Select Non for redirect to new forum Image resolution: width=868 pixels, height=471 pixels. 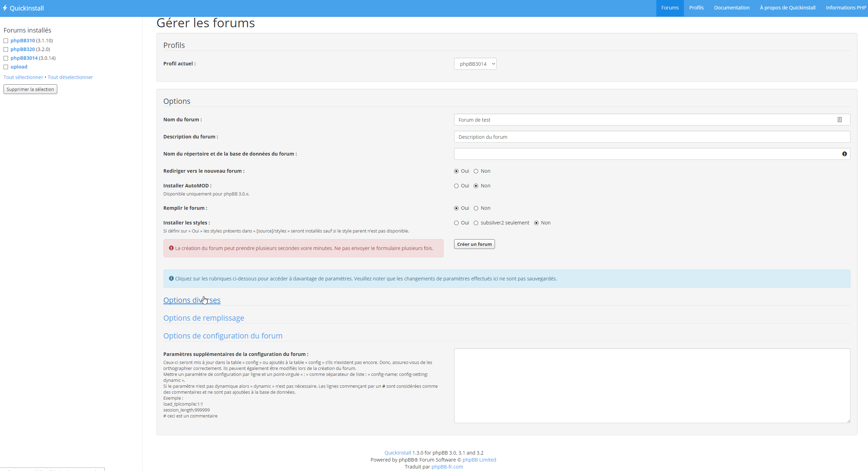point(476,171)
